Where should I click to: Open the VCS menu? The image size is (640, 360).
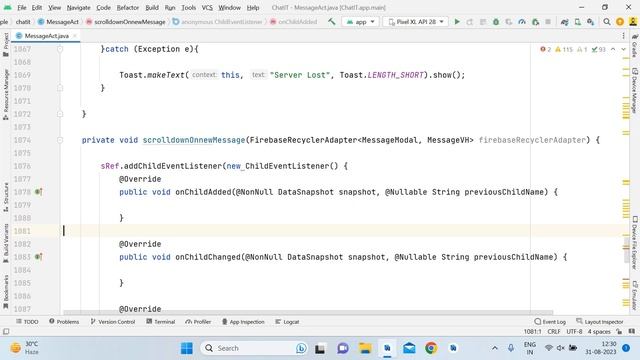tap(207, 7)
